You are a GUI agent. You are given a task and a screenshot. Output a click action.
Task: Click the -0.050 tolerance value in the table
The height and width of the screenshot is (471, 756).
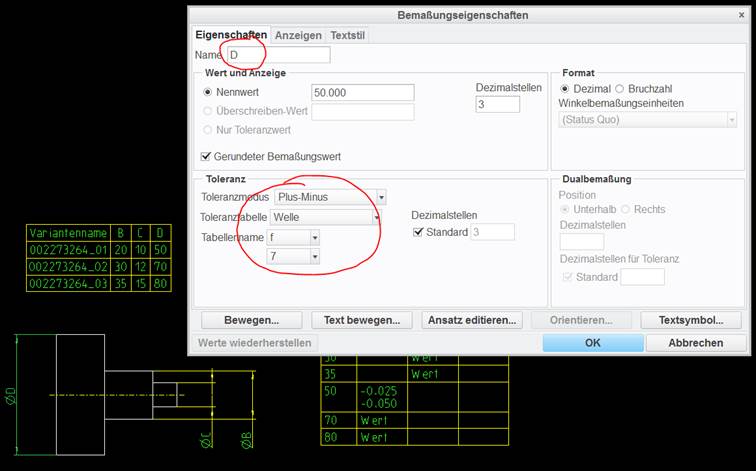(378, 404)
